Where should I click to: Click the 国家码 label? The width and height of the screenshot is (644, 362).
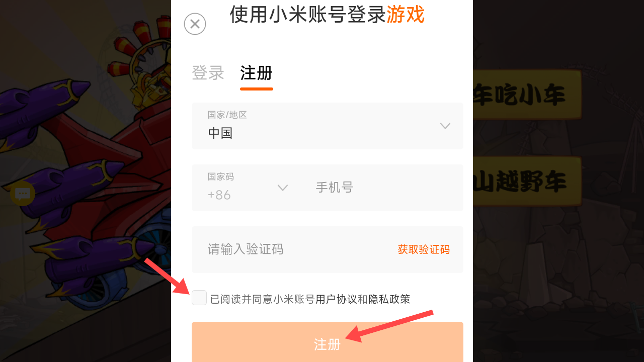pos(221,176)
